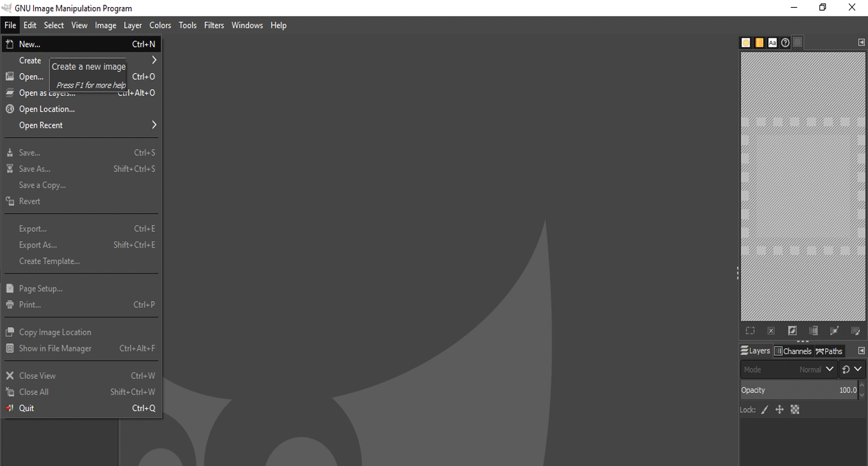Image resolution: width=868 pixels, height=466 pixels.
Task: Open the Tools menu
Action: click(188, 26)
